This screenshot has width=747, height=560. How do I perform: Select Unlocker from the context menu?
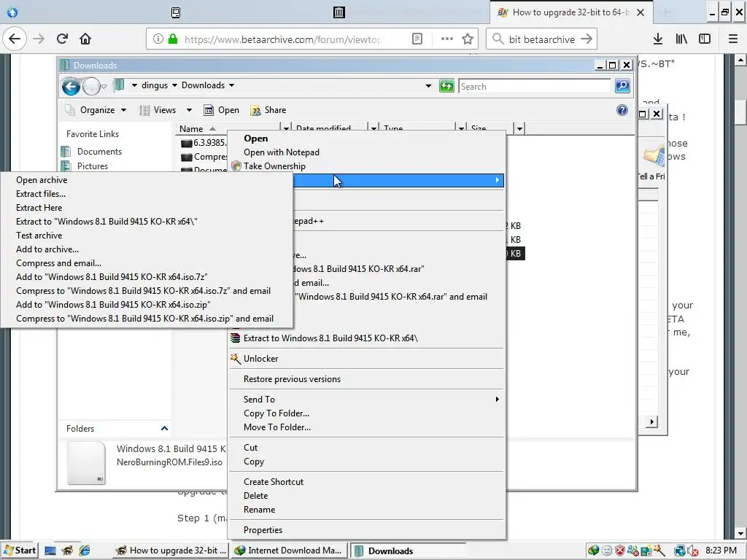click(260, 359)
